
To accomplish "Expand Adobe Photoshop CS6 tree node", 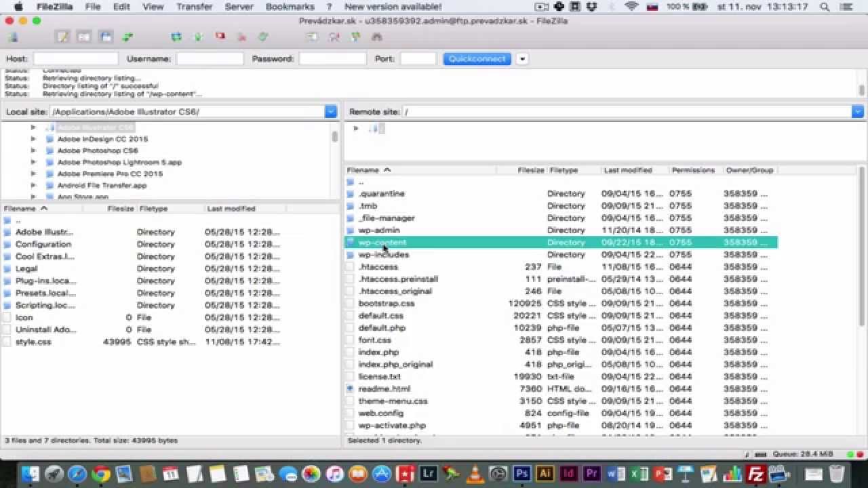I will click(x=33, y=150).
